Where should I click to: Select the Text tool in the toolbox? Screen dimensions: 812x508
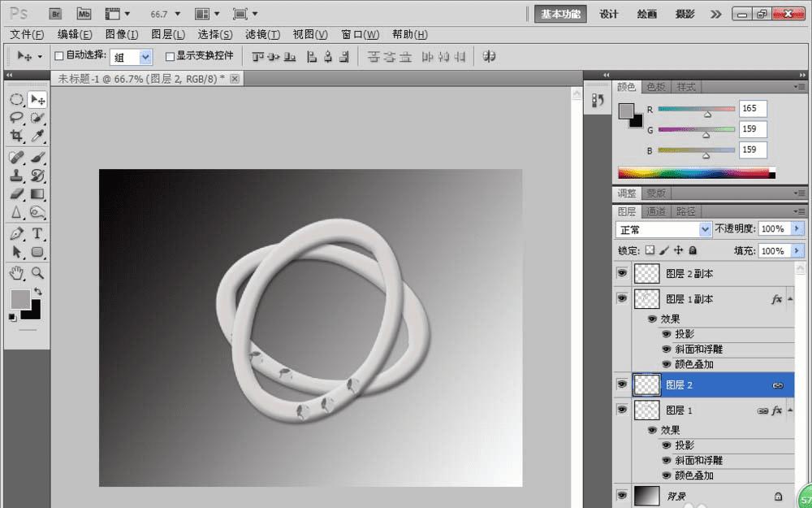37,233
